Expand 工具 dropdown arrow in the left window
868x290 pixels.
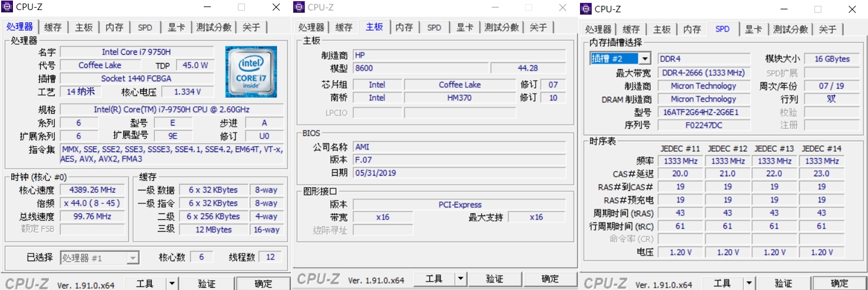(171, 284)
